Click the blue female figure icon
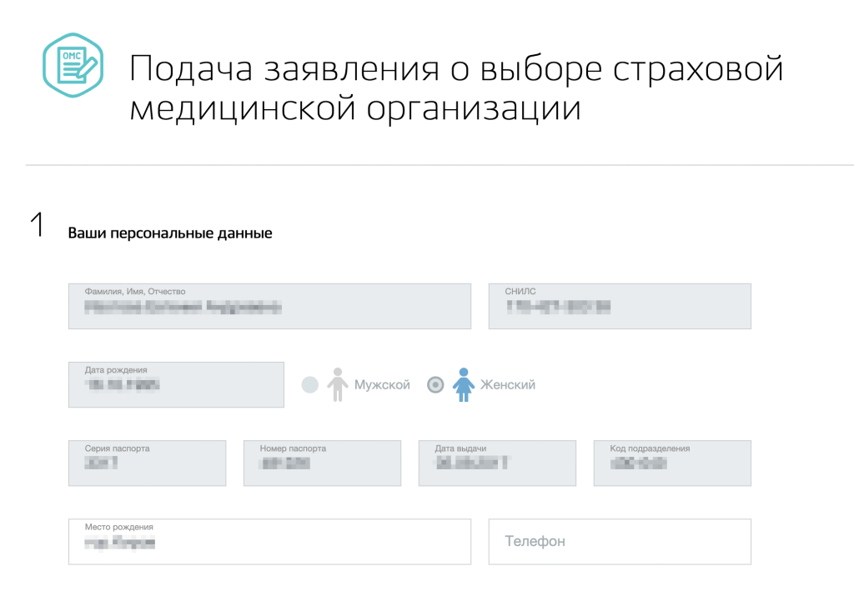This screenshot has width=854, height=616. point(463,385)
